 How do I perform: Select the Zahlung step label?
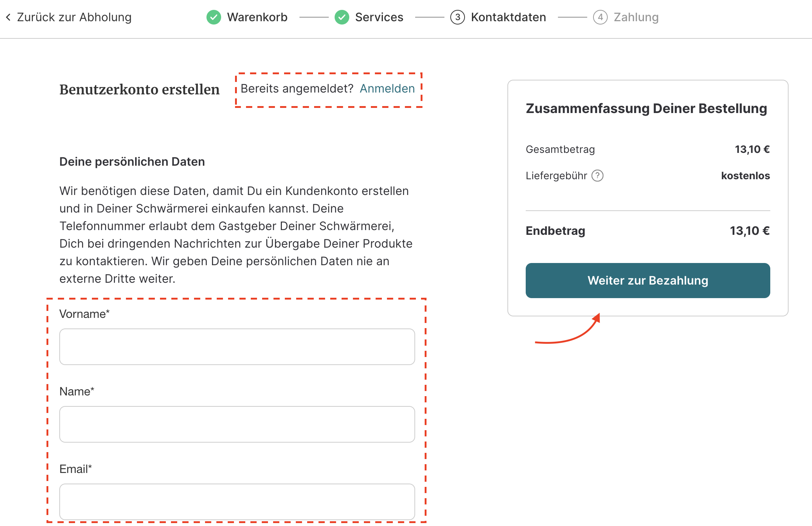(x=636, y=17)
